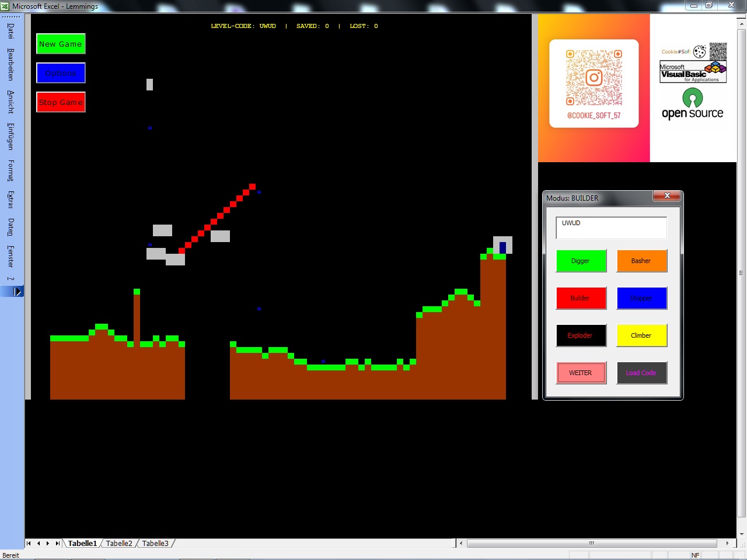This screenshot has height=560, width=747.
Task: Start a New Game
Action: 61,44
